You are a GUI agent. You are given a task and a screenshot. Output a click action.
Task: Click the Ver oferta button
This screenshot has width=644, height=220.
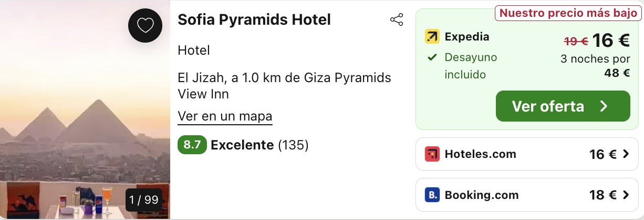tap(563, 106)
